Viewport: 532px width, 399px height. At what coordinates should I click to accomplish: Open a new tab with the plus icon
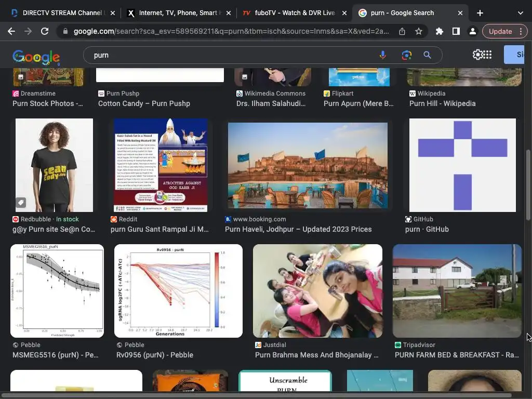click(480, 13)
